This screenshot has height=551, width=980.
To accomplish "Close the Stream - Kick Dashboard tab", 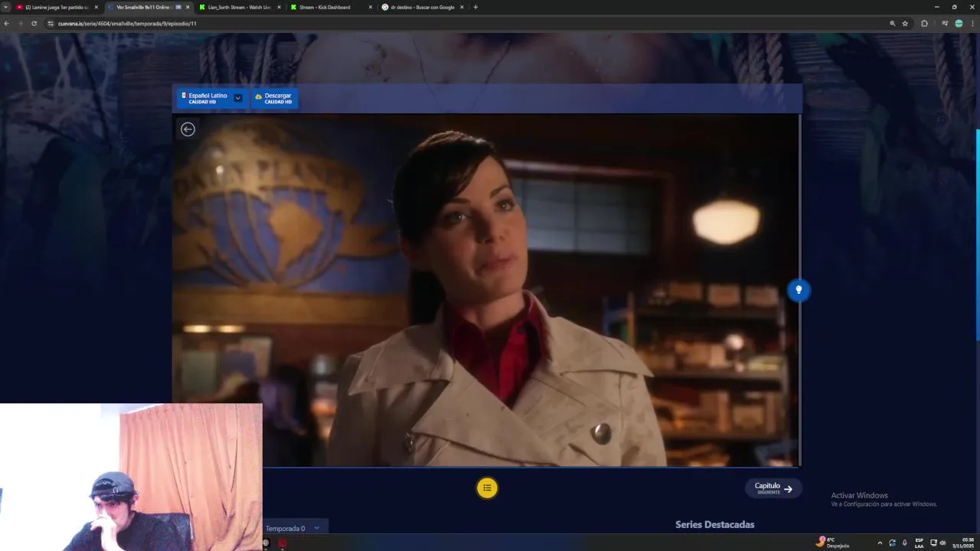I will 371,7.
